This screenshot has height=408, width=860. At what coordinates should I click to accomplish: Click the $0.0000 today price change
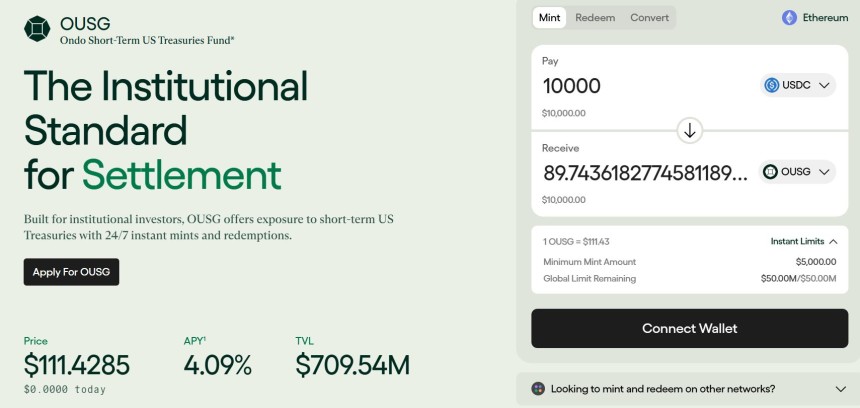coord(65,389)
